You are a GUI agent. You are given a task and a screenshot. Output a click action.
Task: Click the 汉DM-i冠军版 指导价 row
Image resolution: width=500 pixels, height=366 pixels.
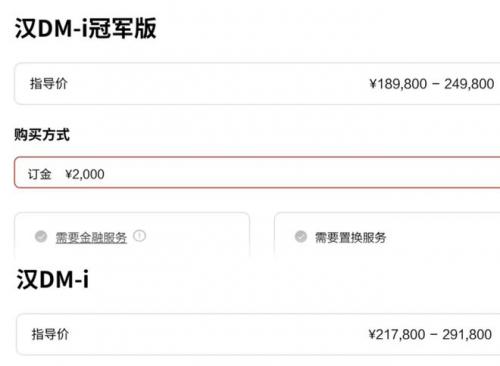257,84
